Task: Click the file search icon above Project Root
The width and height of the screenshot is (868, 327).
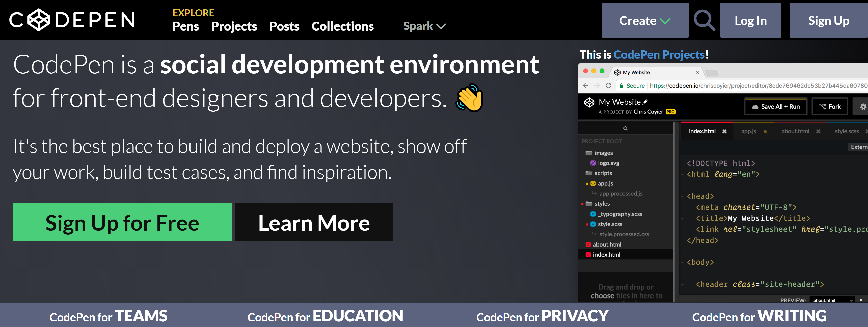Action: (626, 128)
